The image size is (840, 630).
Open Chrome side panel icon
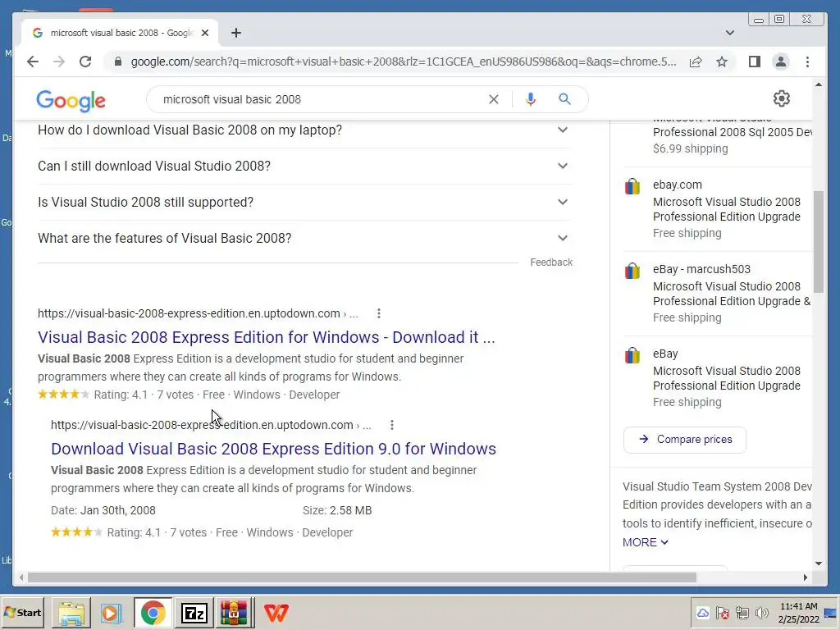[755, 62]
